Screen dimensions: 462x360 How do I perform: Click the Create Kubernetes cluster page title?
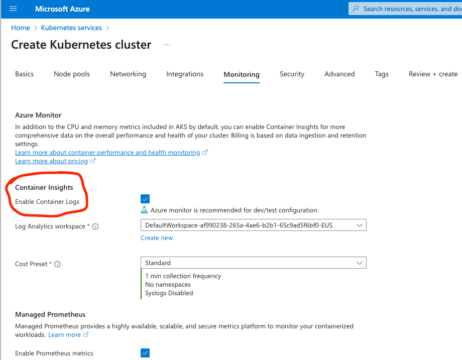(x=81, y=45)
